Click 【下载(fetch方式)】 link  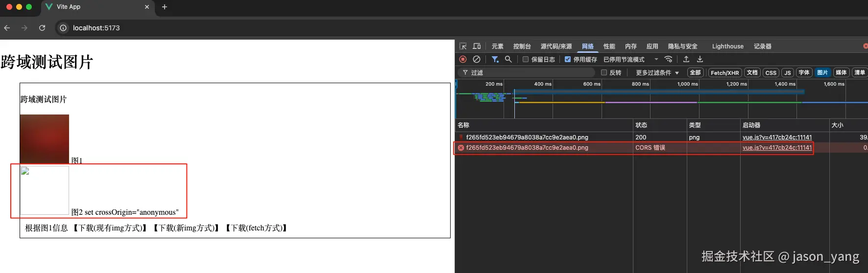tap(257, 228)
